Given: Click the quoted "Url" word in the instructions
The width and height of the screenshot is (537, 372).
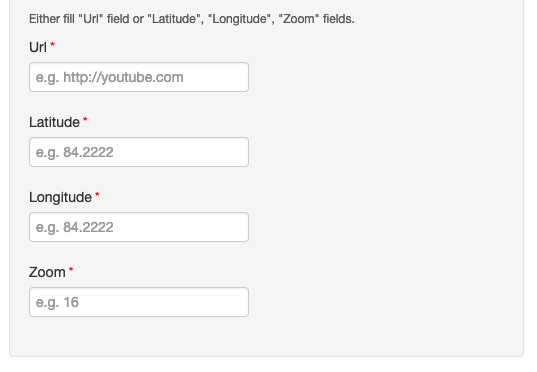Looking at the screenshot, I should click(x=91, y=19).
